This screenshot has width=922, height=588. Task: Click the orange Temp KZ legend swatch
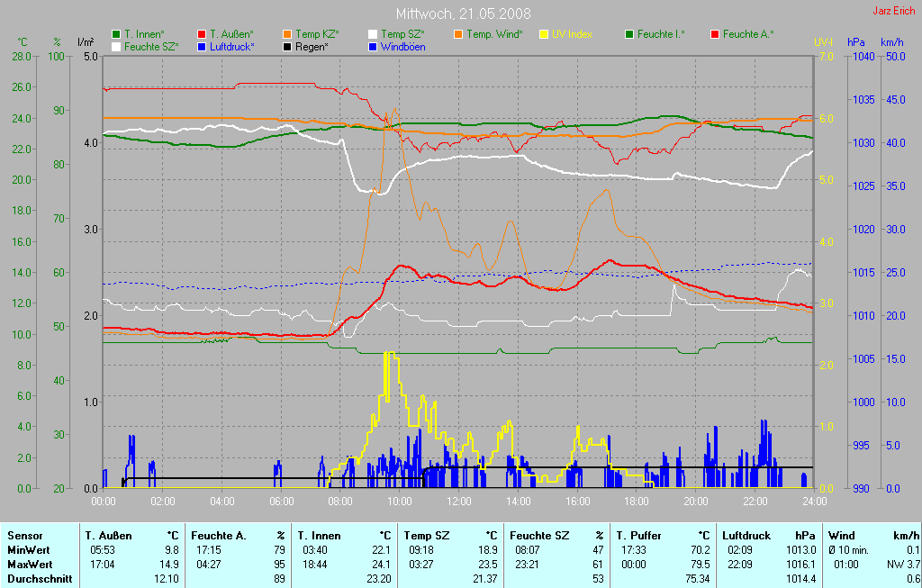coord(287,34)
